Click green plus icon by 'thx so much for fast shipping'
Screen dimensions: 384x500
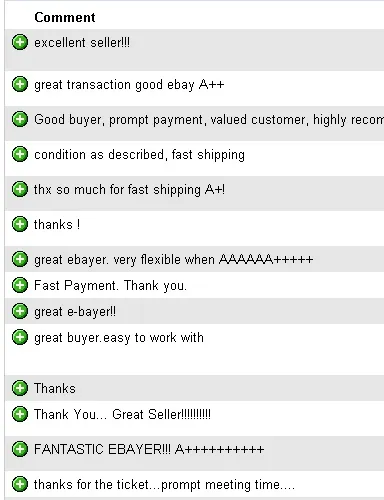pyautogui.click(x=20, y=189)
